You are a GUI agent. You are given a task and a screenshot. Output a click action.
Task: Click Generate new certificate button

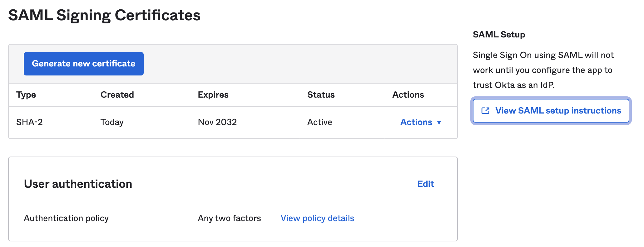point(84,64)
